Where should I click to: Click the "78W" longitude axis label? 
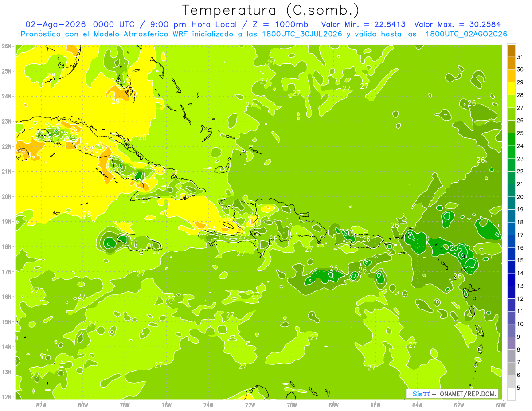tap(125, 405)
